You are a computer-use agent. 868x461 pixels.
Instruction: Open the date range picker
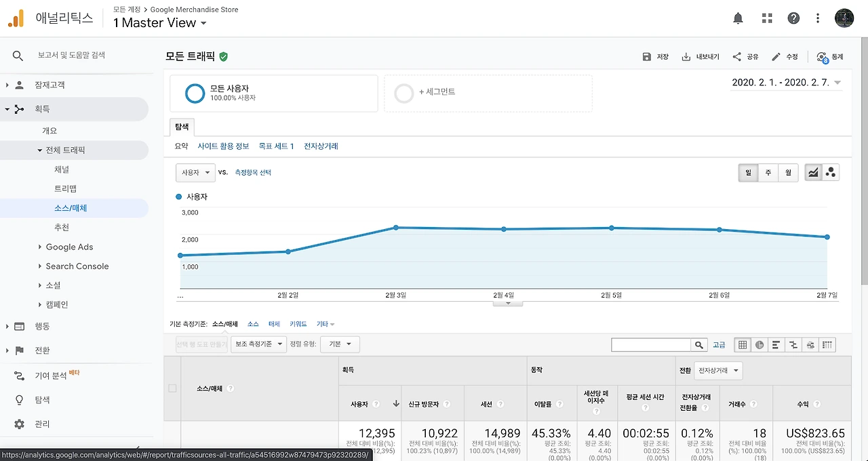coord(787,83)
